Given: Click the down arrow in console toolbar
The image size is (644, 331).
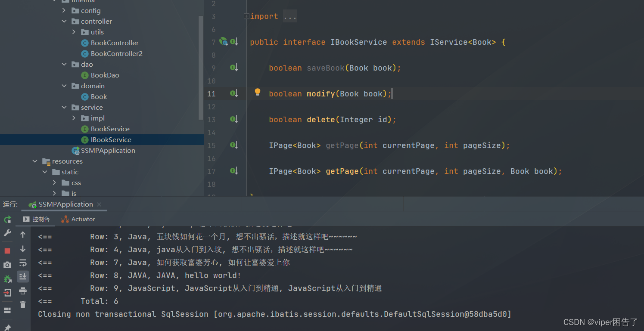Looking at the screenshot, I should pos(23,249).
